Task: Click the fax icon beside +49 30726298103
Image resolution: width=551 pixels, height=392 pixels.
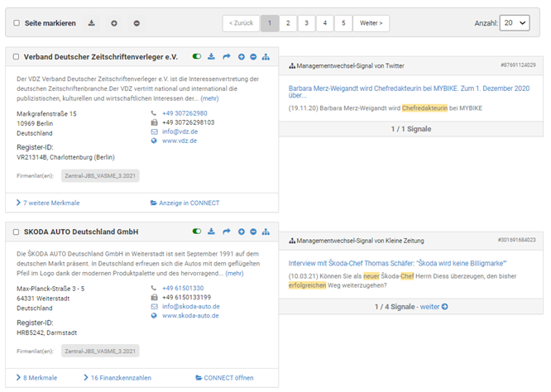Action: pos(154,122)
